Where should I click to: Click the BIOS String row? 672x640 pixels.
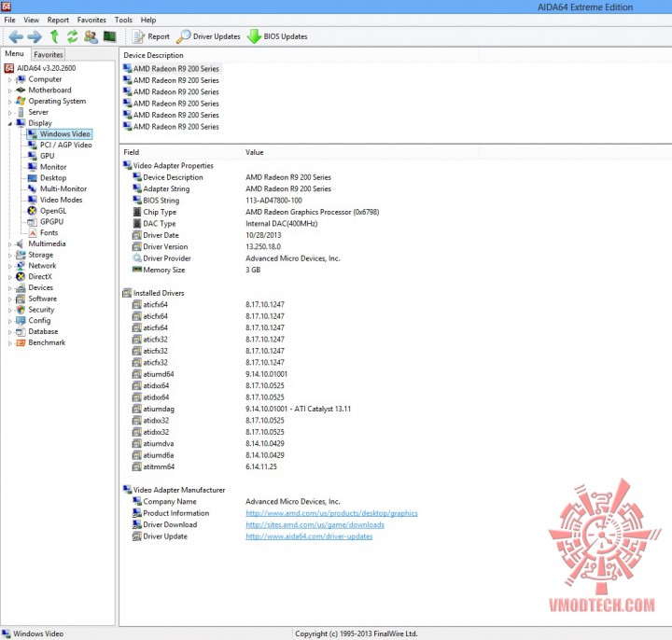217,201
